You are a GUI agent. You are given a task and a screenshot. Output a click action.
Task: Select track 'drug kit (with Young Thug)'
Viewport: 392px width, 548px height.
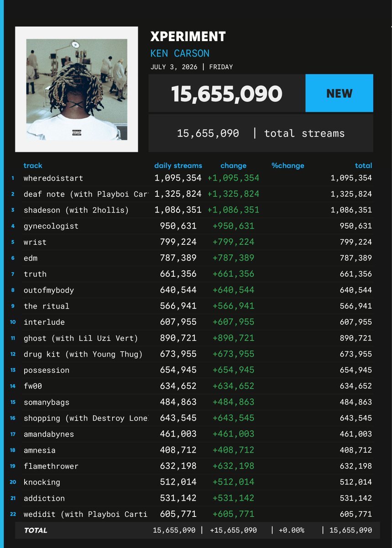[83, 354]
